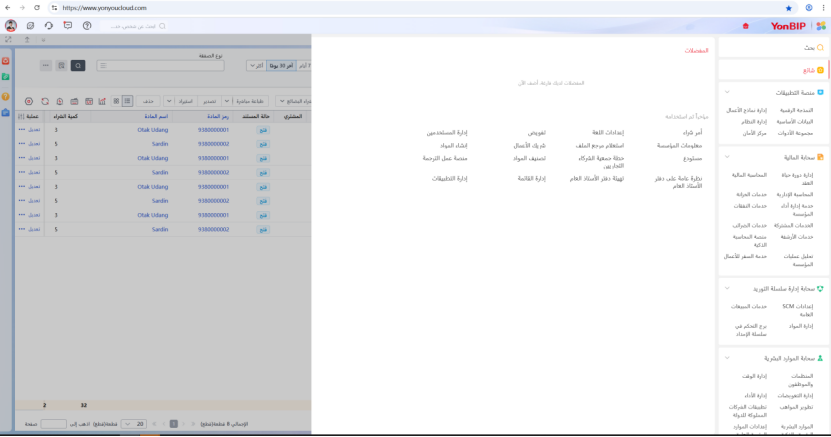Click the orange question sidebar icon
Viewport: 831px width, 437px height.
click(x=6, y=96)
